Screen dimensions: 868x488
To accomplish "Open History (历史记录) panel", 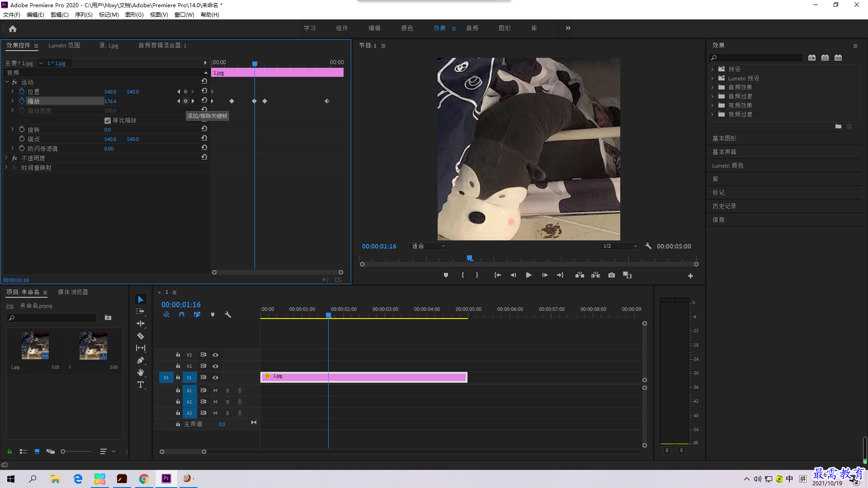I will click(x=724, y=206).
